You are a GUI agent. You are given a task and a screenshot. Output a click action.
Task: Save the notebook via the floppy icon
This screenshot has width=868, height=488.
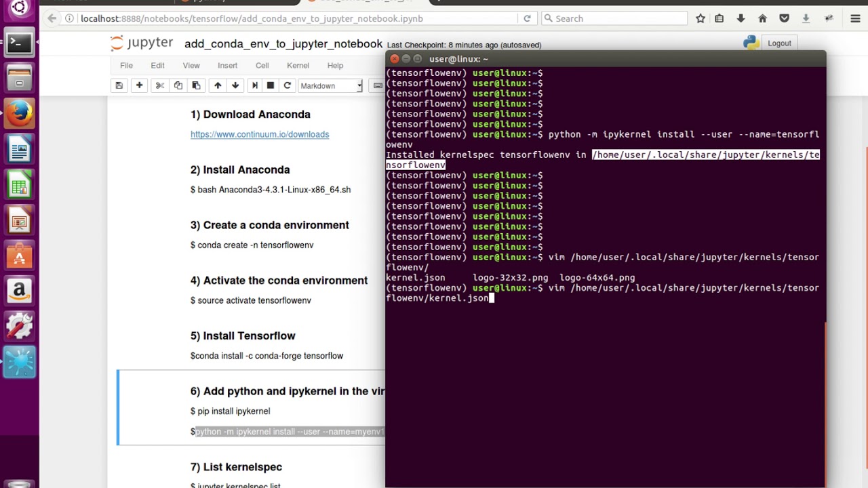coord(119,85)
